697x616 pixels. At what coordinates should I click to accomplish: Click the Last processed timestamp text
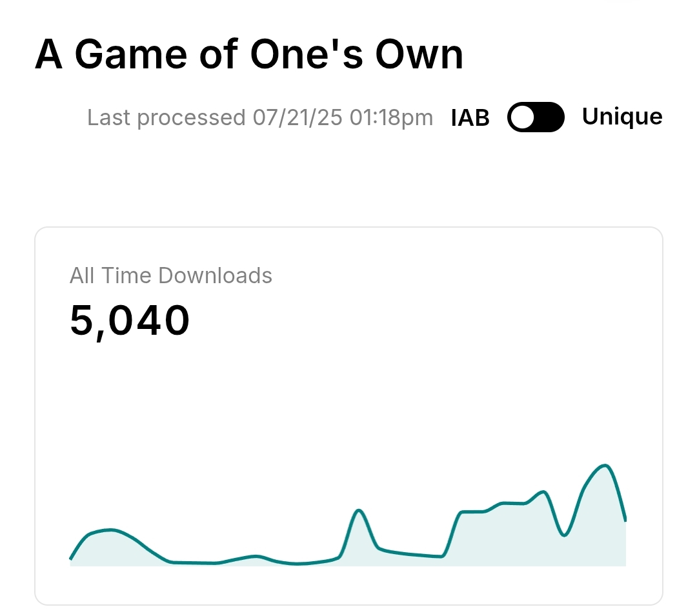point(260,118)
